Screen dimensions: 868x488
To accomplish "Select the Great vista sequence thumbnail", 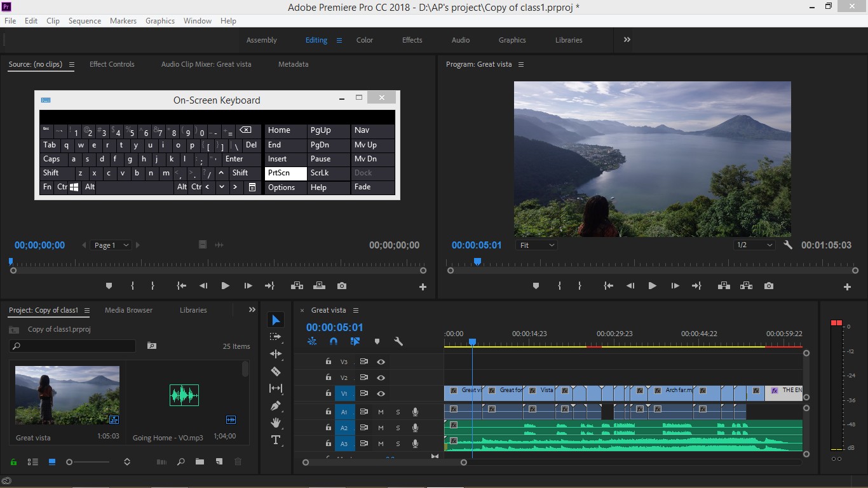I will tap(67, 395).
